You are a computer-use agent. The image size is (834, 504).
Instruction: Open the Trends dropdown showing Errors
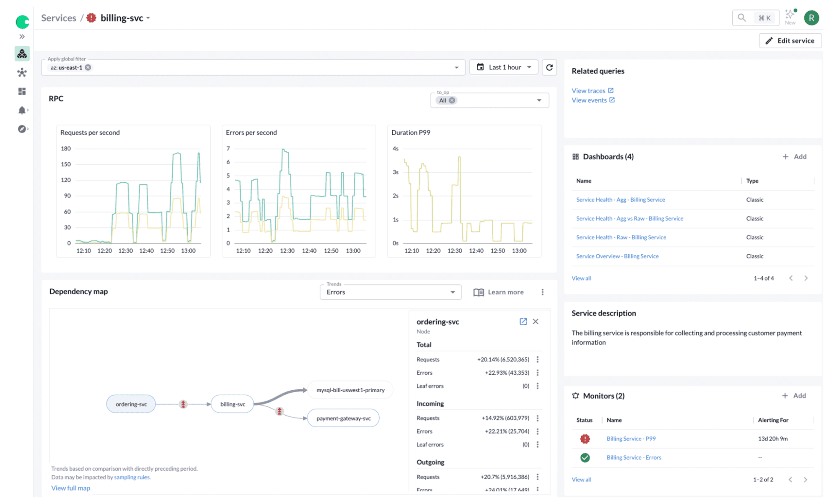[x=390, y=292]
